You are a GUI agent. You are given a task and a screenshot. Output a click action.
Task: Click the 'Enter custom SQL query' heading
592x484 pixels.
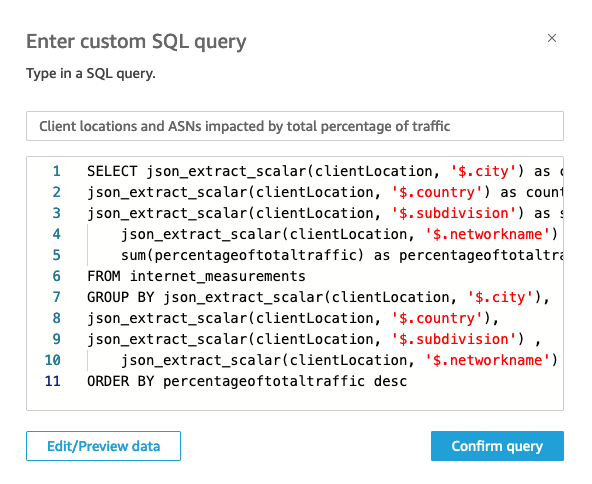point(136,42)
